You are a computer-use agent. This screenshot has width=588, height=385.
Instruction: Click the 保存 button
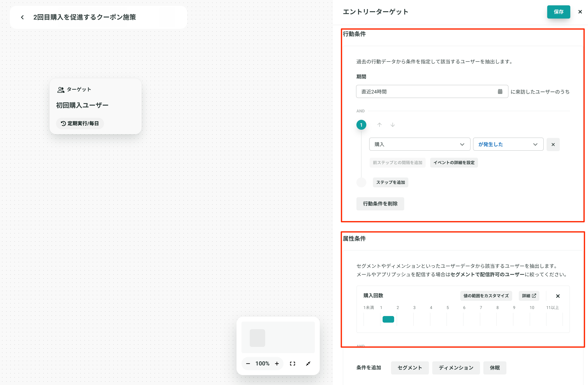point(558,12)
